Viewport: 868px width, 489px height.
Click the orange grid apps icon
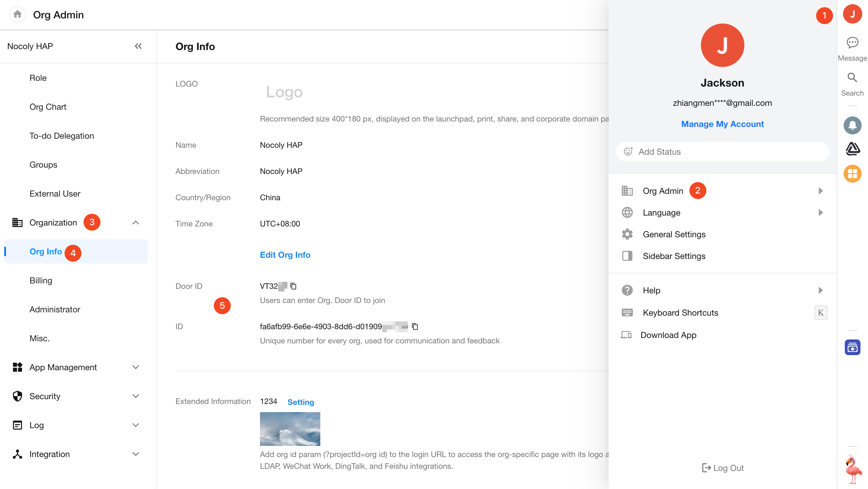click(852, 174)
